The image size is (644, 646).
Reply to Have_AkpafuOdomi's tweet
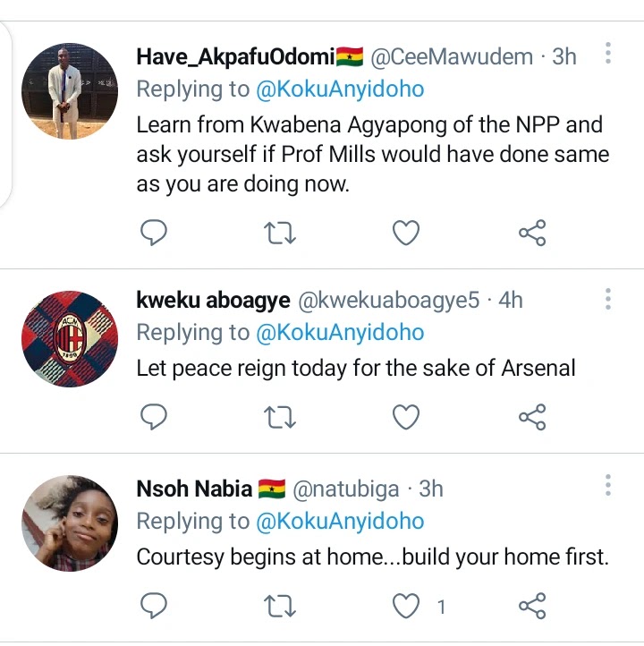pyautogui.click(x=155, y=234)
